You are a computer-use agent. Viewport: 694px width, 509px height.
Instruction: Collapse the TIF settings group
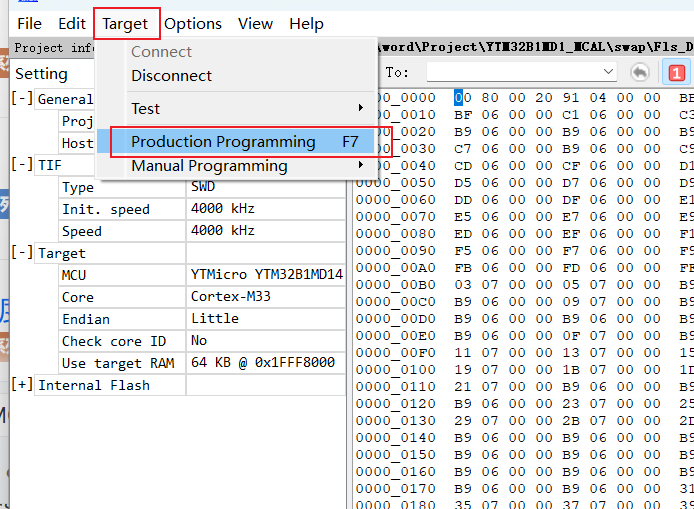[22, 164]
